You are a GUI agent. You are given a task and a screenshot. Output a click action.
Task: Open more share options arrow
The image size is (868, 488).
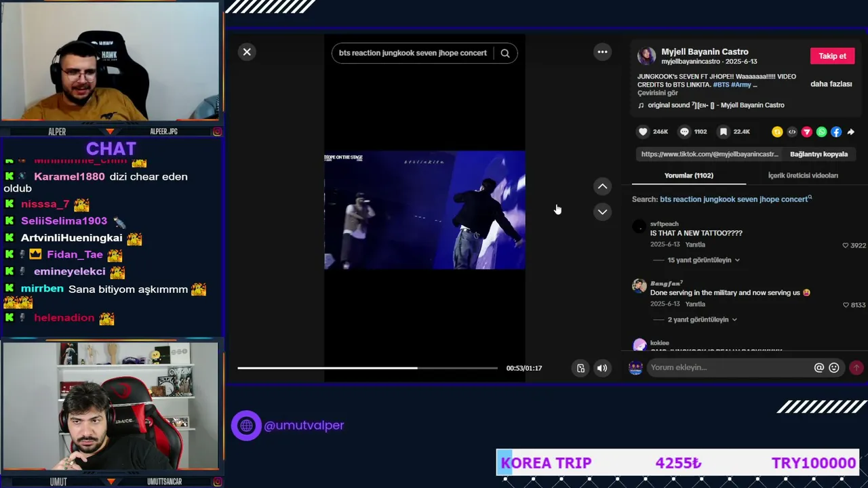click(851, 132)
